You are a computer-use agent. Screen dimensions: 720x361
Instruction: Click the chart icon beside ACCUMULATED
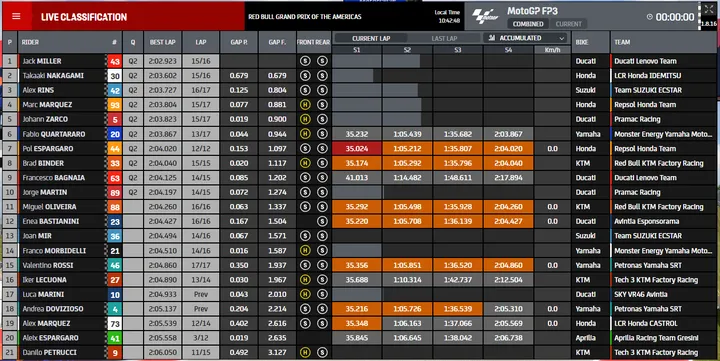492,38
